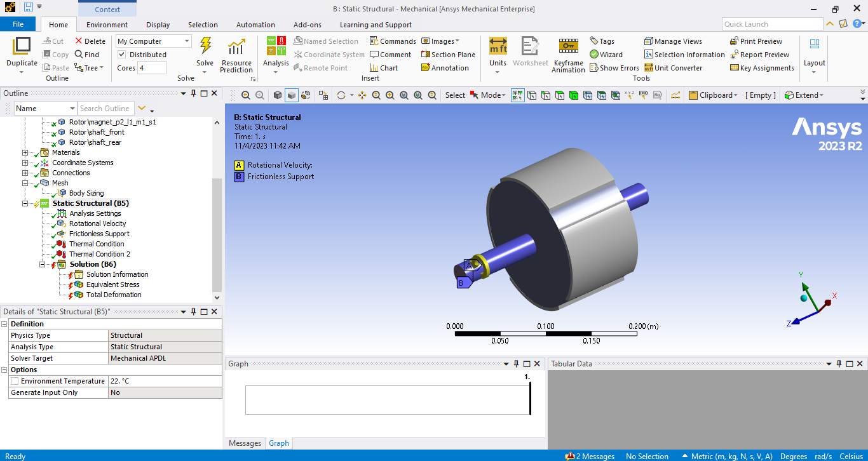
Task: Click the cyan ISO ball on triad
Action: coord(804,297)
